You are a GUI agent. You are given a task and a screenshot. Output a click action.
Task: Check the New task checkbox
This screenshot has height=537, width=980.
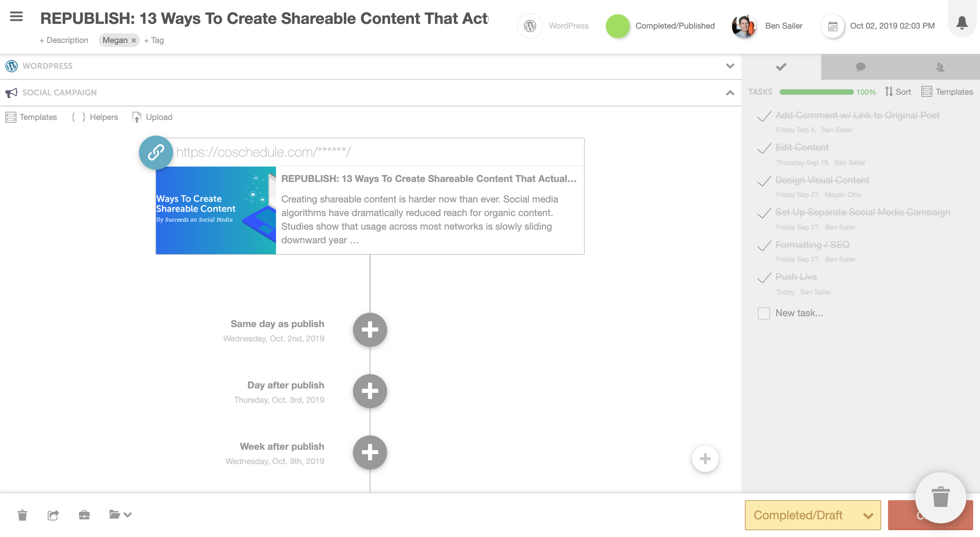[763, 313]
